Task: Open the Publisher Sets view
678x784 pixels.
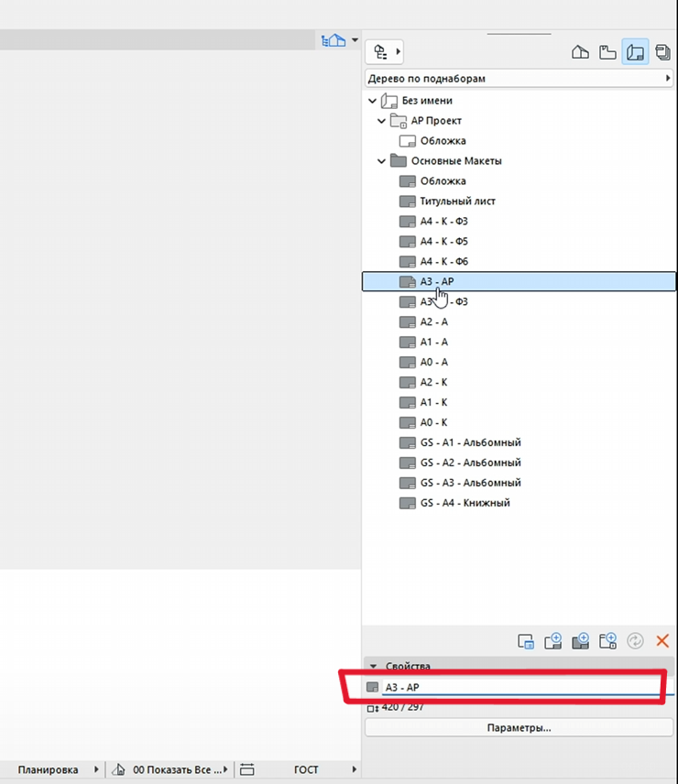Action: pos(662,52)
